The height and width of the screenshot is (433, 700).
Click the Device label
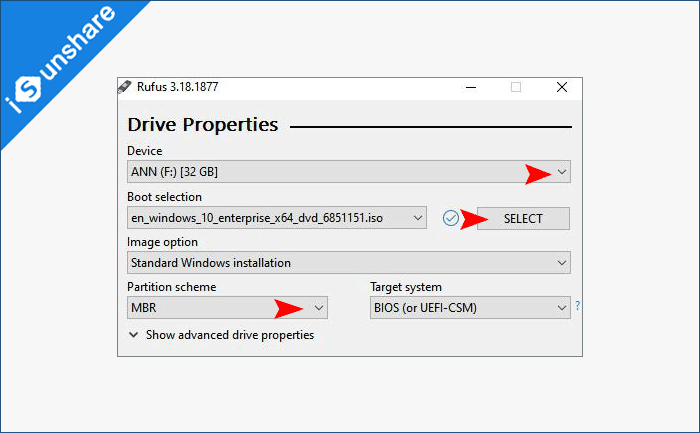145,151
